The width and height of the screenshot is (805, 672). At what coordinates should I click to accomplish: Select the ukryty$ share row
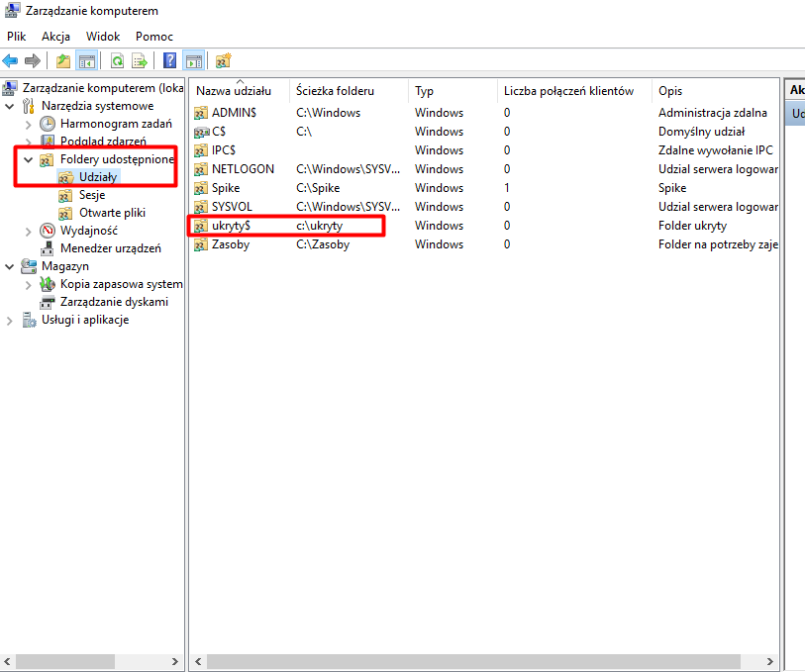pos(231,226)
